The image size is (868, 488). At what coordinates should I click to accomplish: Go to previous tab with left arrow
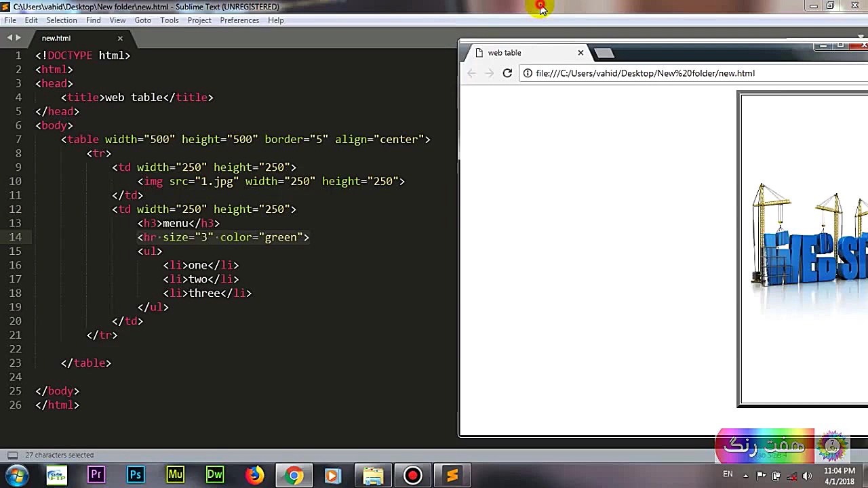(x=9, y=39)
